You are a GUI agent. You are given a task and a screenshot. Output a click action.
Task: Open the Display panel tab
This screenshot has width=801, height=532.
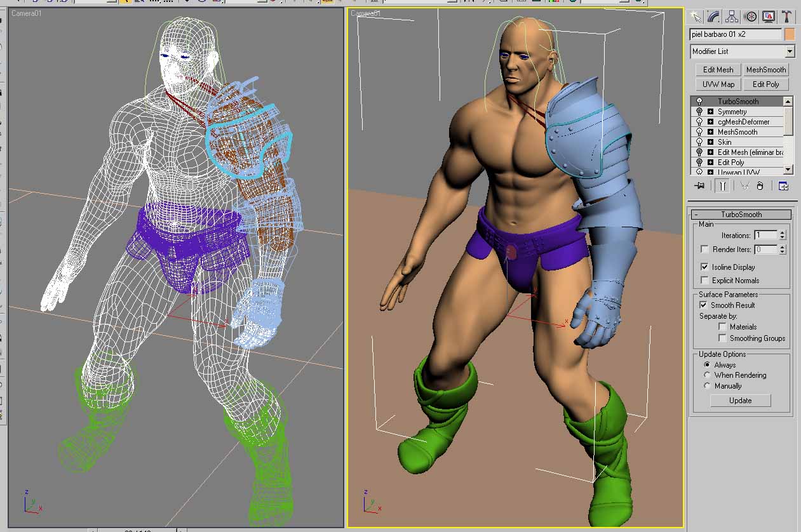point(769,16)
